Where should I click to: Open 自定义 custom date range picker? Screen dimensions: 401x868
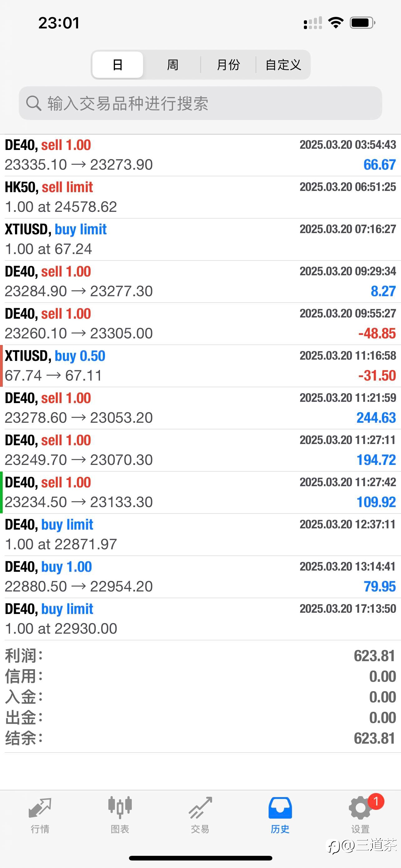[283, 65]
